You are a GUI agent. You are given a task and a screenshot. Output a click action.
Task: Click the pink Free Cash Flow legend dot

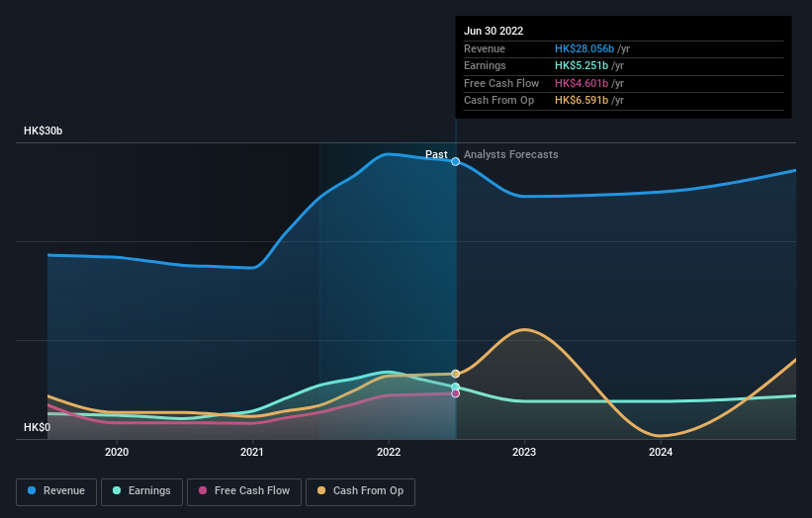(203, 490)
